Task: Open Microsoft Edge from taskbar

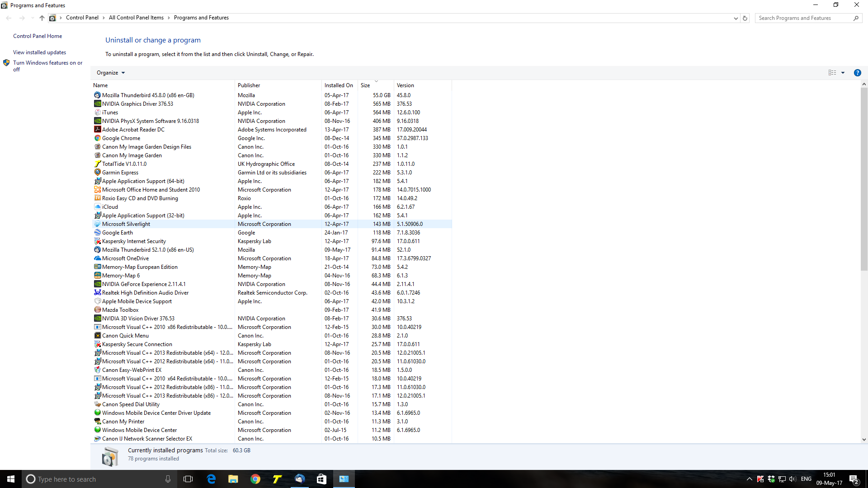Action: [x=211, y=479]
